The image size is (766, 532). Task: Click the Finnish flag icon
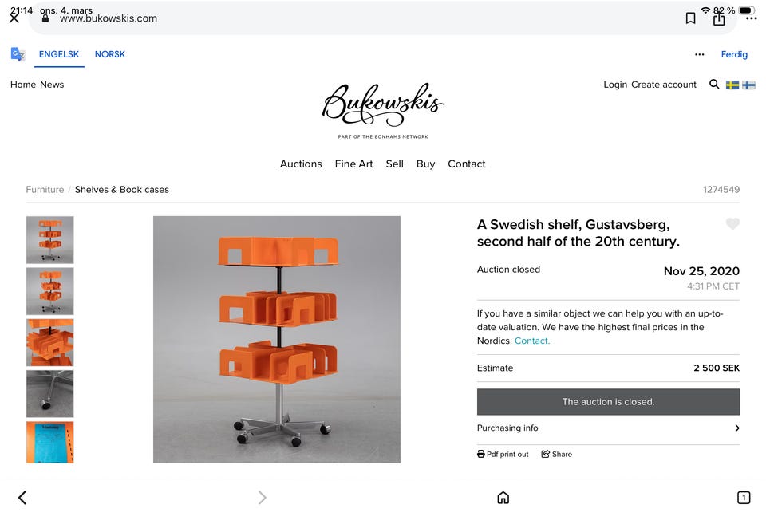click(x=748, y=84)
